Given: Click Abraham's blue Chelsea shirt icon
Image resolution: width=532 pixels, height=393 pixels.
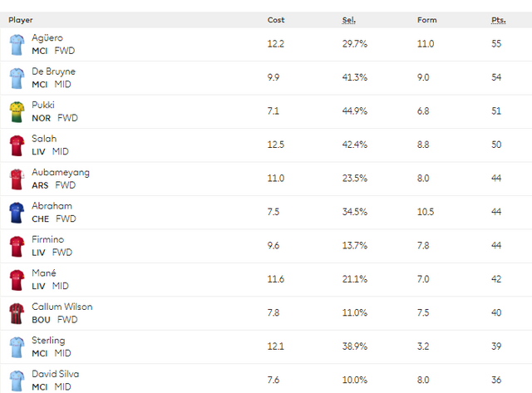Looking at the screenshot, I should (17, 212).
